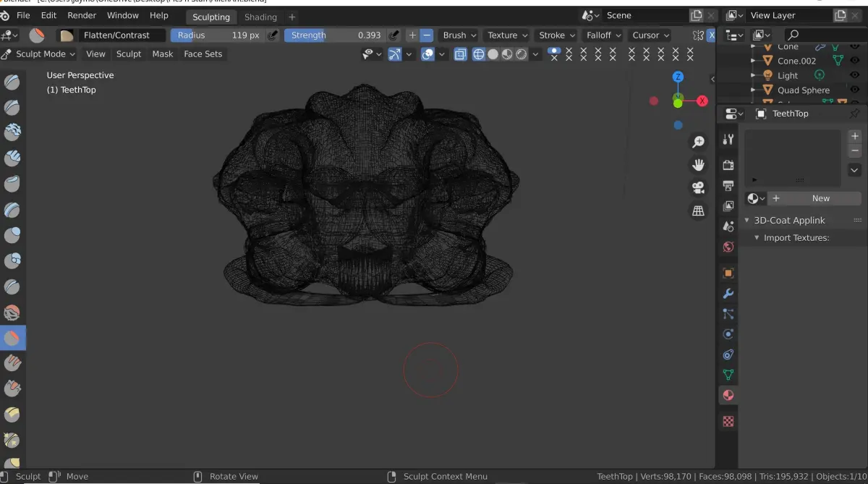
Task: Hide the Quad Sphere object in outliner
Action: coord(855,90)
